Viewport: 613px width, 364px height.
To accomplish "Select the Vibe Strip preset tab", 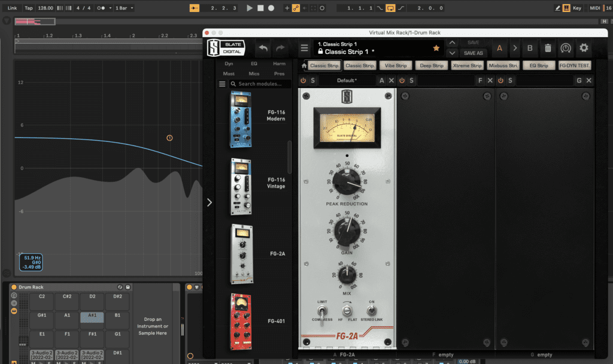I will coord(396,66).
